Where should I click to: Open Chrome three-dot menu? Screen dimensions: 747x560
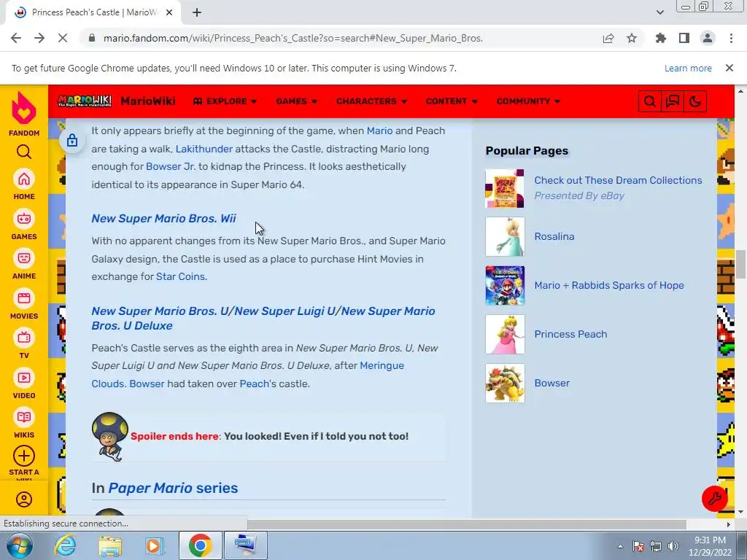point(731,38)
